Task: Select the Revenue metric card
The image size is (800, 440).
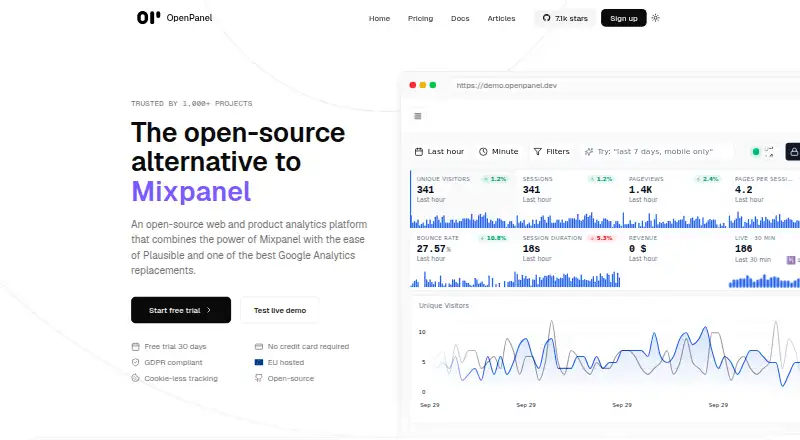Action: coord(676,259)
